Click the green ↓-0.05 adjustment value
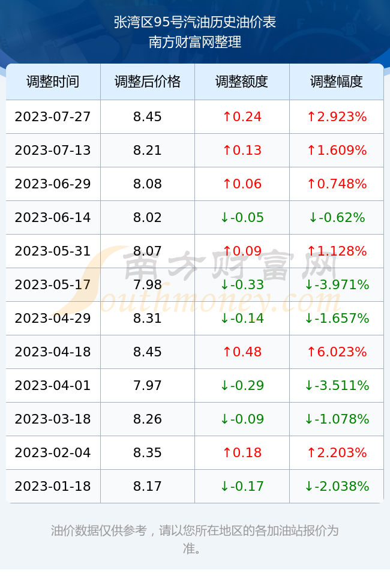Screen dimensions: 390x588 242,217
